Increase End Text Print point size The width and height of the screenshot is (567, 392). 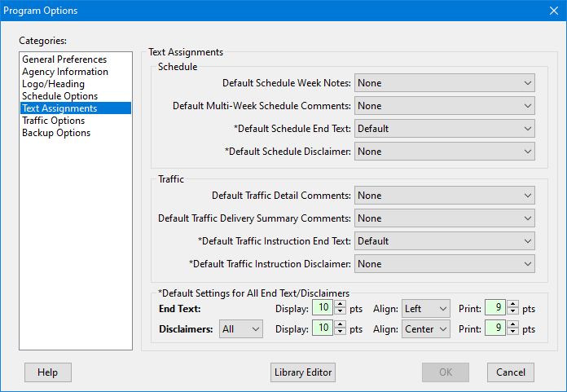(x=512, y=304)
